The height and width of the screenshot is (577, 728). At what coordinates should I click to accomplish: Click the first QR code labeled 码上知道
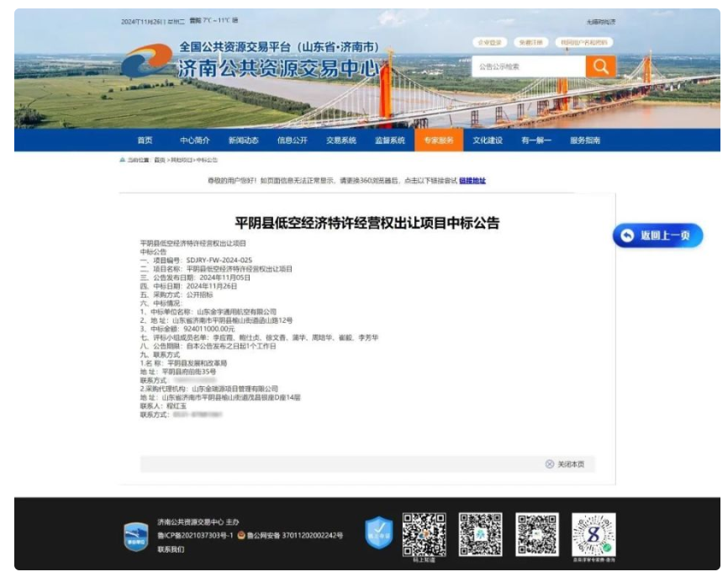pos(424,532)
